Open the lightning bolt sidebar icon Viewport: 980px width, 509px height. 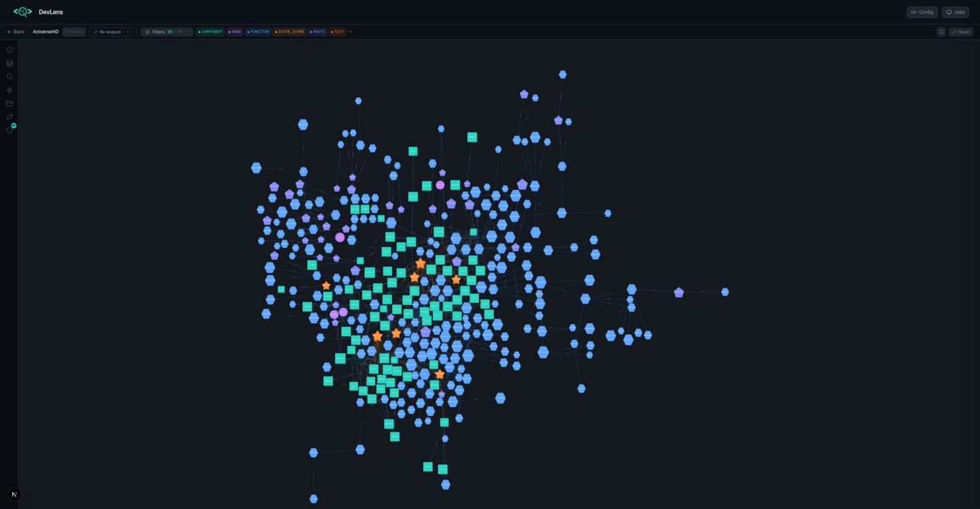(x=10, y=90)
